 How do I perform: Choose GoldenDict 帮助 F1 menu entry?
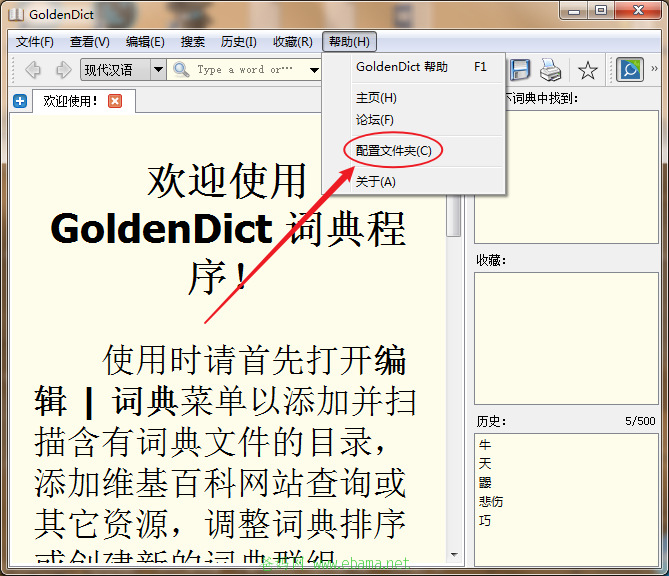click(x=421, y=67)
